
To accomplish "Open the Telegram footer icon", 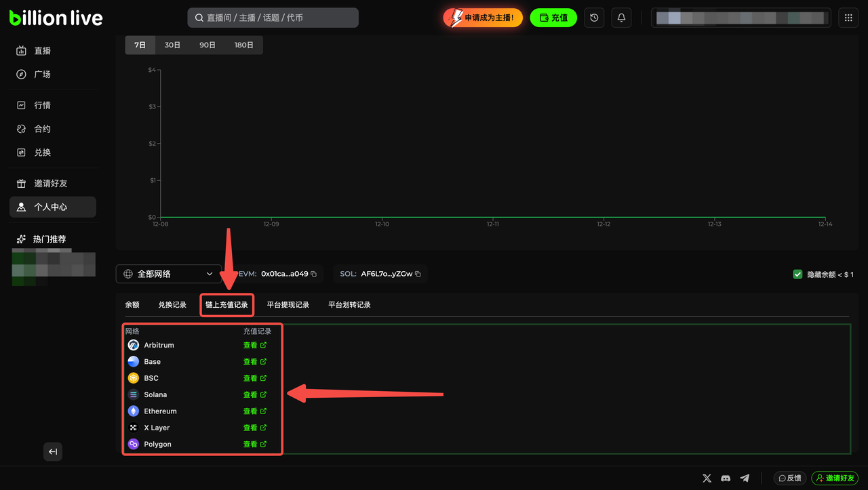I will click(745, 478).
